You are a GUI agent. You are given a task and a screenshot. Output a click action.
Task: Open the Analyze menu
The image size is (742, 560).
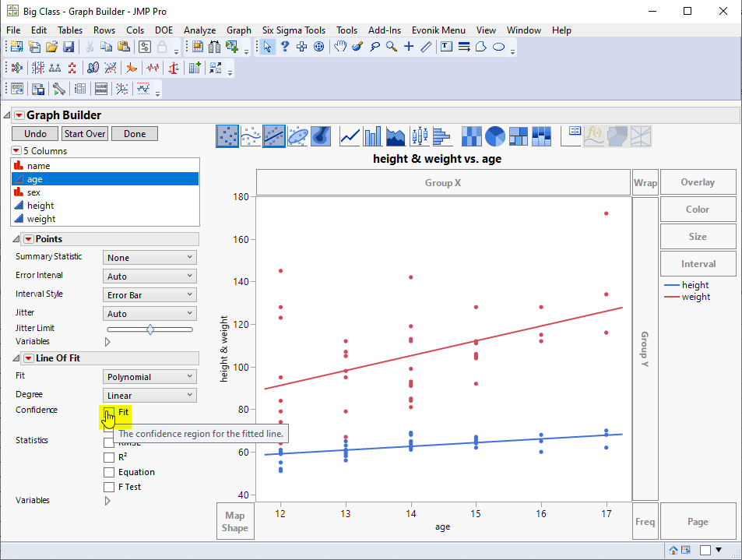tap(199, 30)
